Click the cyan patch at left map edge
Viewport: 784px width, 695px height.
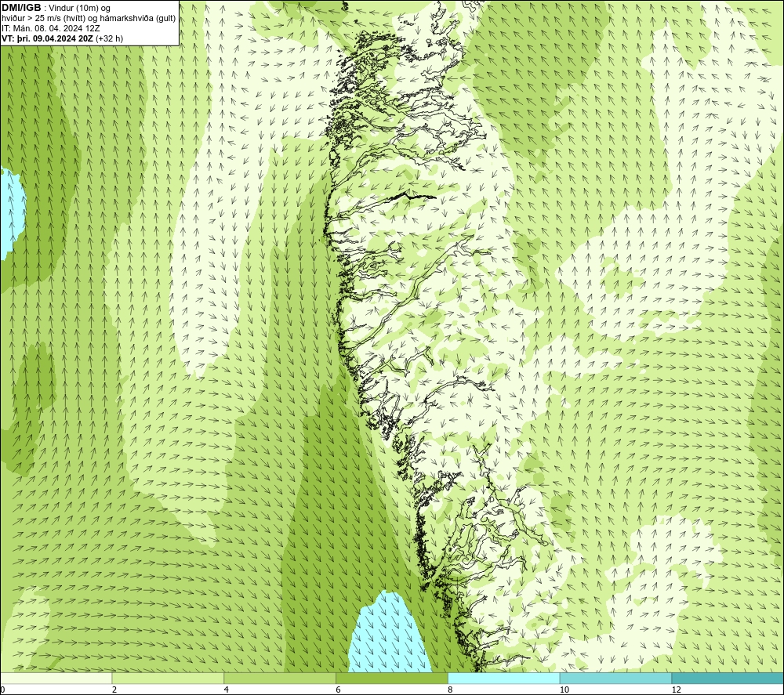[11, 214]
